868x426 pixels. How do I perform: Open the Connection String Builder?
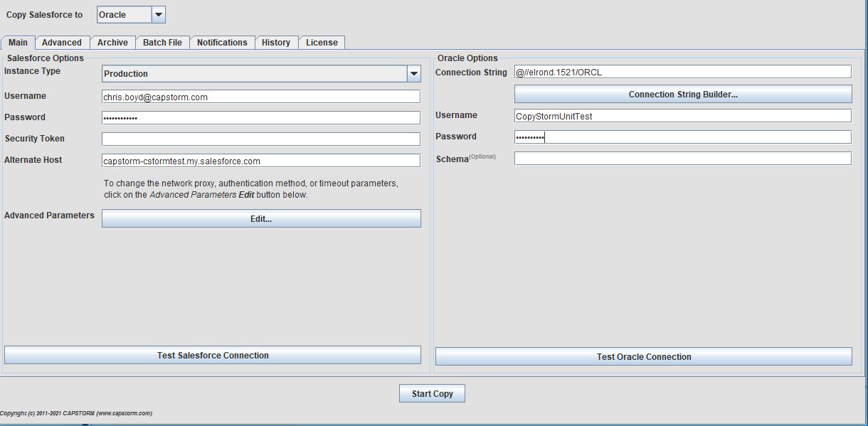point(683,94)
